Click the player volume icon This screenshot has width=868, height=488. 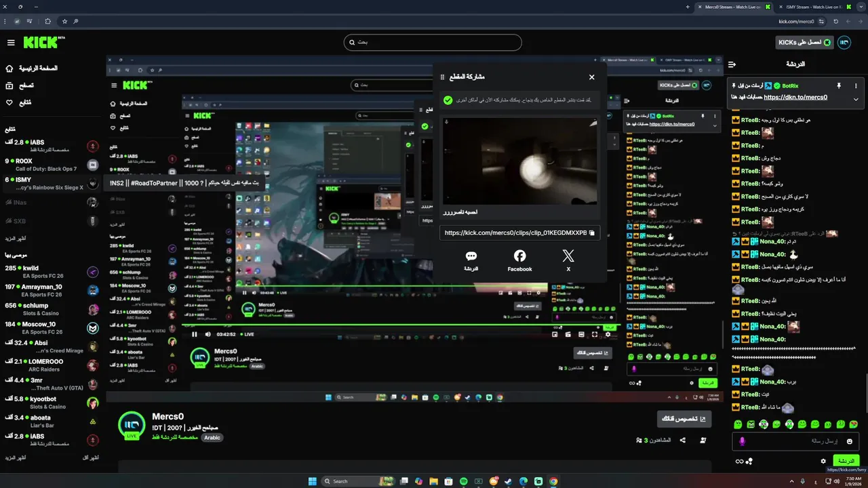pyautogui.click(x=208, y=334)
